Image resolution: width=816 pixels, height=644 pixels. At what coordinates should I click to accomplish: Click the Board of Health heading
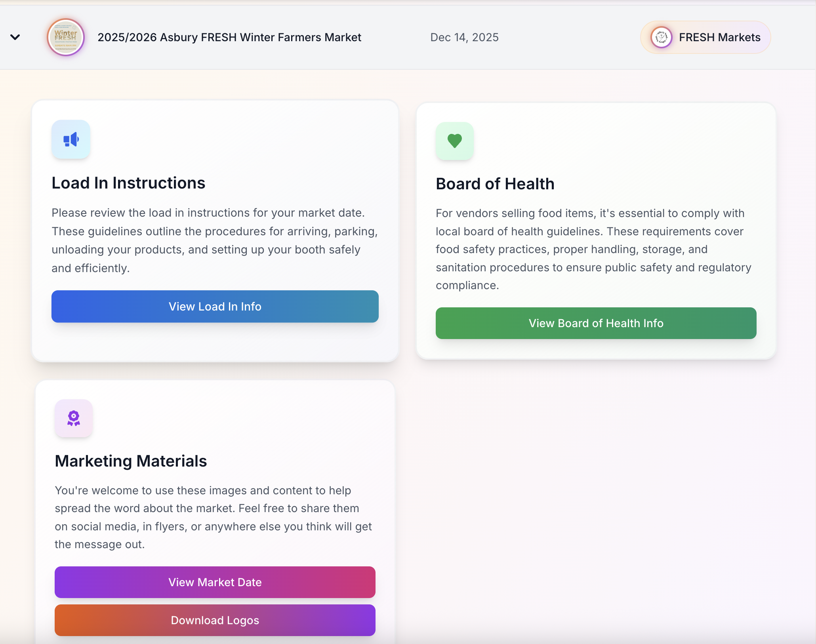(495, 184)
